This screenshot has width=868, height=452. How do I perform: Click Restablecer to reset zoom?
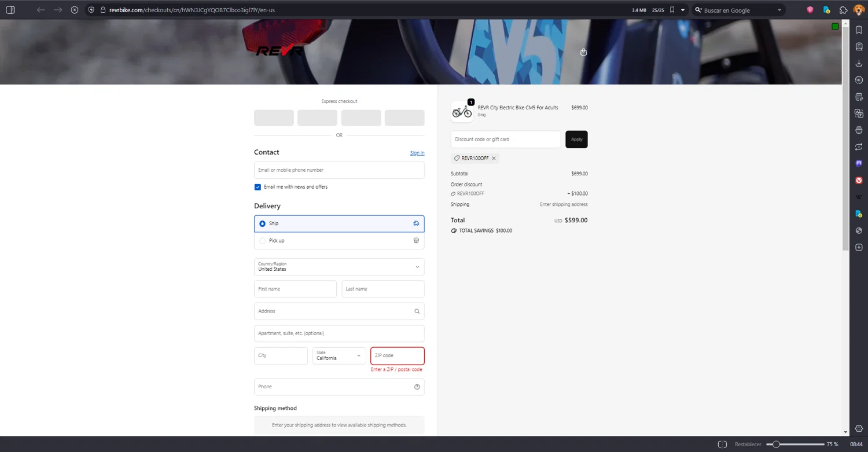(748, 444)
